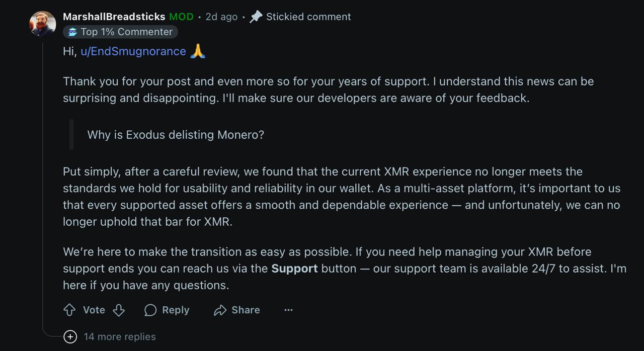
Task: Click the green MOD badge
Action: coord(181,17)
